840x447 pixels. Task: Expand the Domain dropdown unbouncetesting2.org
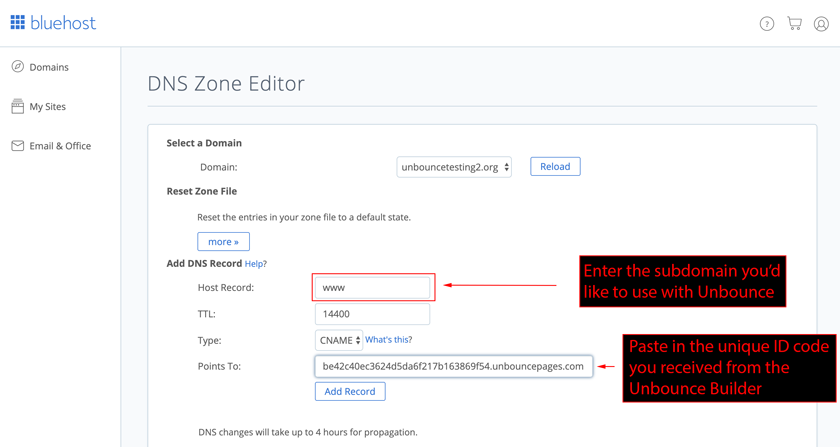[454, 167]
